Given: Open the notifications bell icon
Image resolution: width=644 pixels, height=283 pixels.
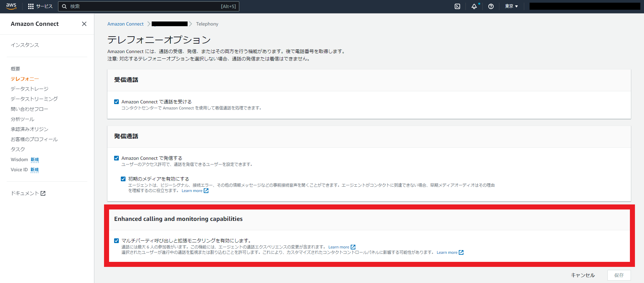Looking at the screenshot, I should click(x=474, y=6).
